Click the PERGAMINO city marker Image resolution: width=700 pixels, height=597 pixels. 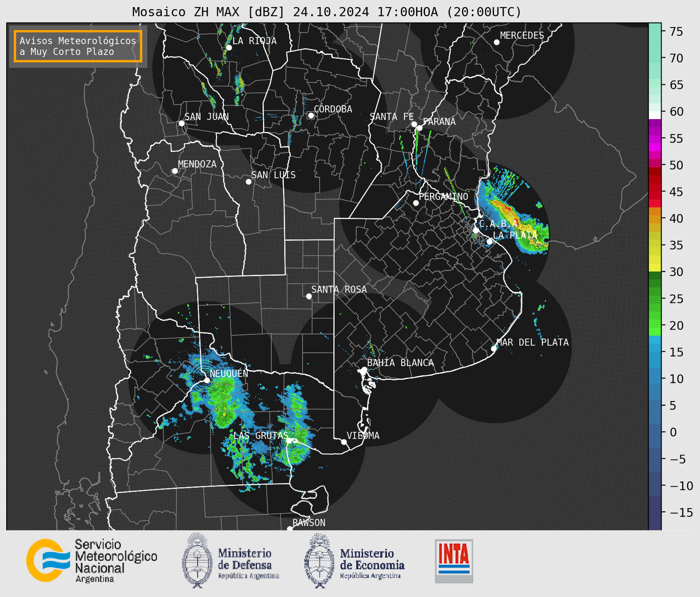pos(416,203)
